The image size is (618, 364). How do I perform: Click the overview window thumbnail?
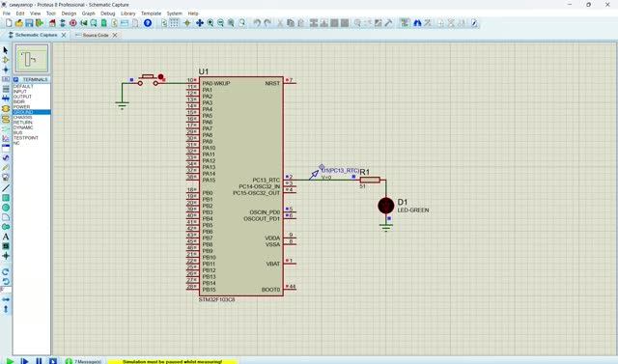[x=32, y=58]
